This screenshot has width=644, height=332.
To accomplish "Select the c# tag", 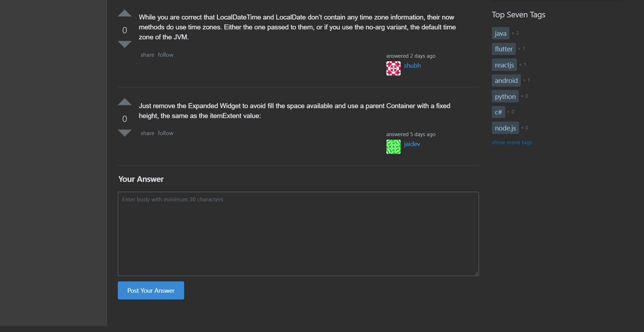I will click(498, 112).
